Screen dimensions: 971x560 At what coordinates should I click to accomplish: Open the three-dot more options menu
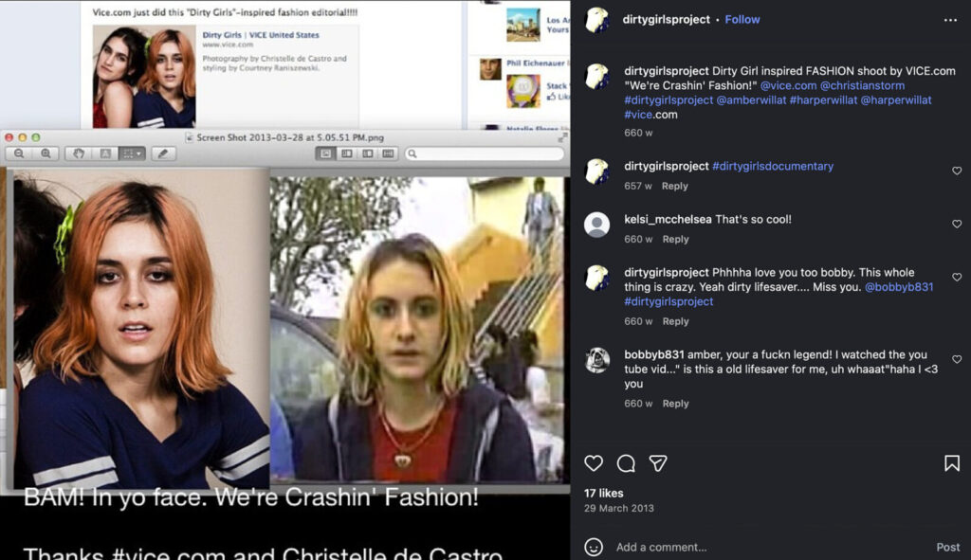tap(950, 20)
